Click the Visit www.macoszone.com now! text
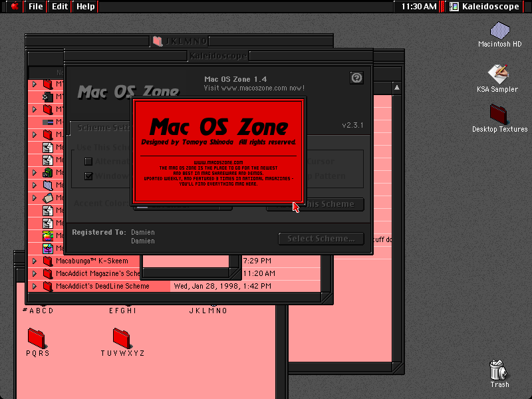 coord(254,88)
